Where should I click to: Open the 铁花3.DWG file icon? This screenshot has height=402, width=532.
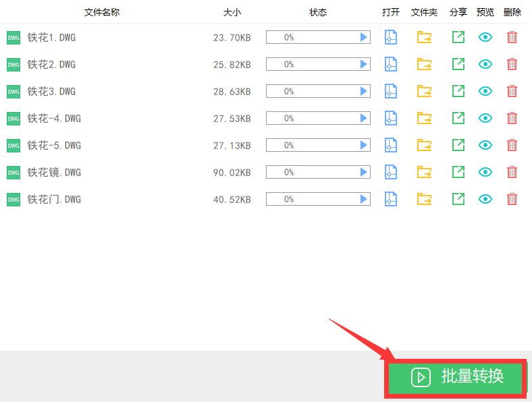click(390, 91)
